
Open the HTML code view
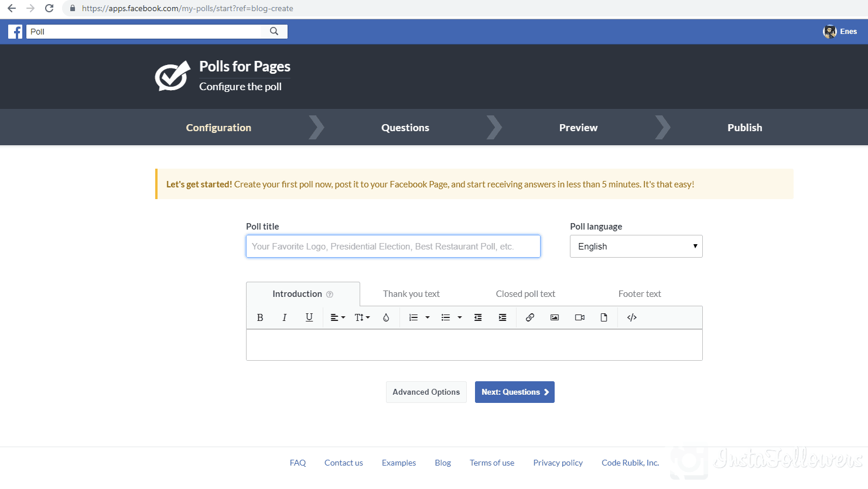[631, 317]
